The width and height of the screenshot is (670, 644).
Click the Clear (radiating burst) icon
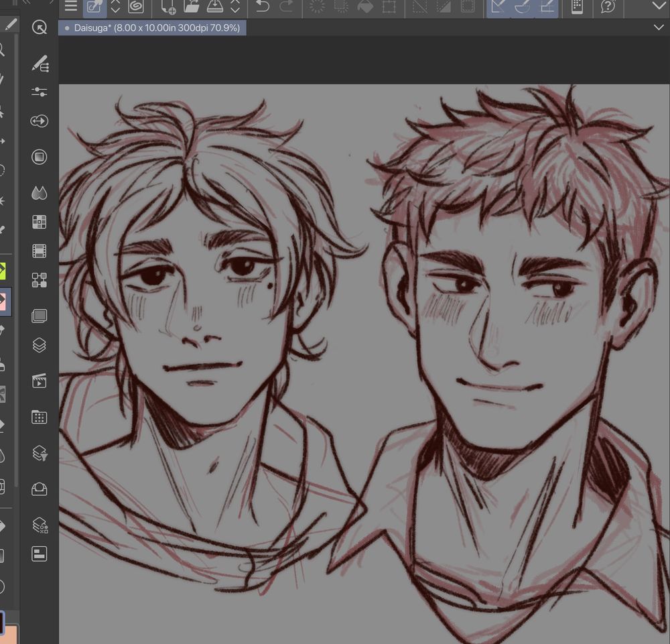pos(317,7)
